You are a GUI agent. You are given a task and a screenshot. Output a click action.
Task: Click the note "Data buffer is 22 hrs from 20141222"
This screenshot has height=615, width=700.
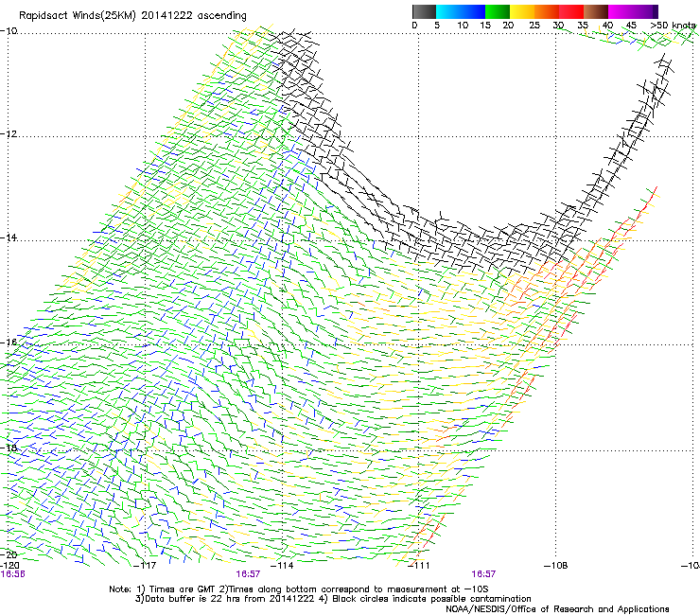pos(229,599)
